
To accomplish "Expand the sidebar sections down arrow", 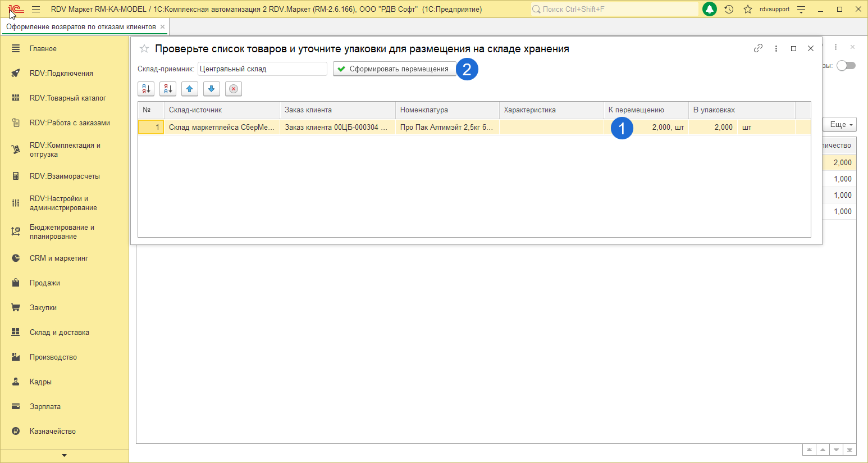I will click(64, 456).
